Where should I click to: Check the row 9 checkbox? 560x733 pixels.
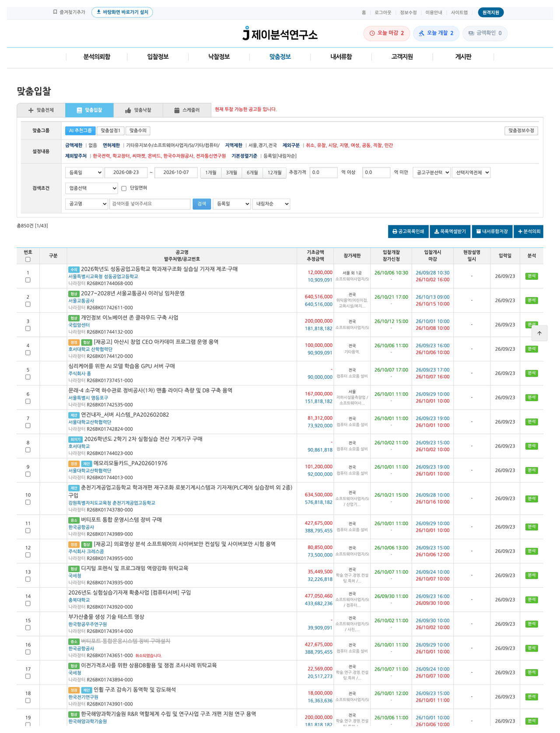[28, 474]
